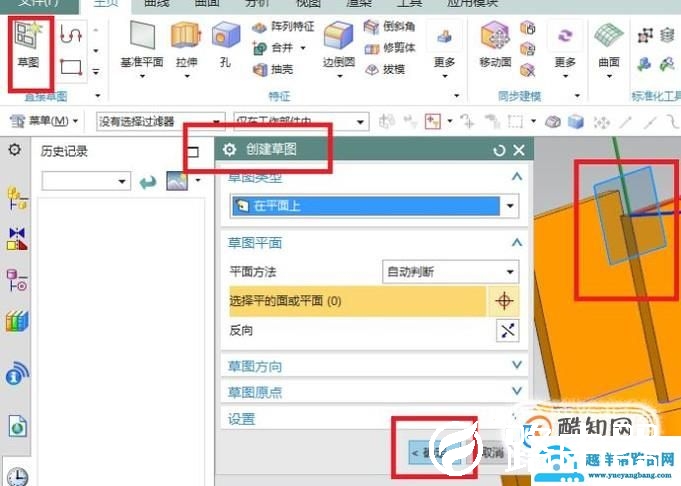
Task: Open the 合并 dropdown arrow
Action: 303,48
